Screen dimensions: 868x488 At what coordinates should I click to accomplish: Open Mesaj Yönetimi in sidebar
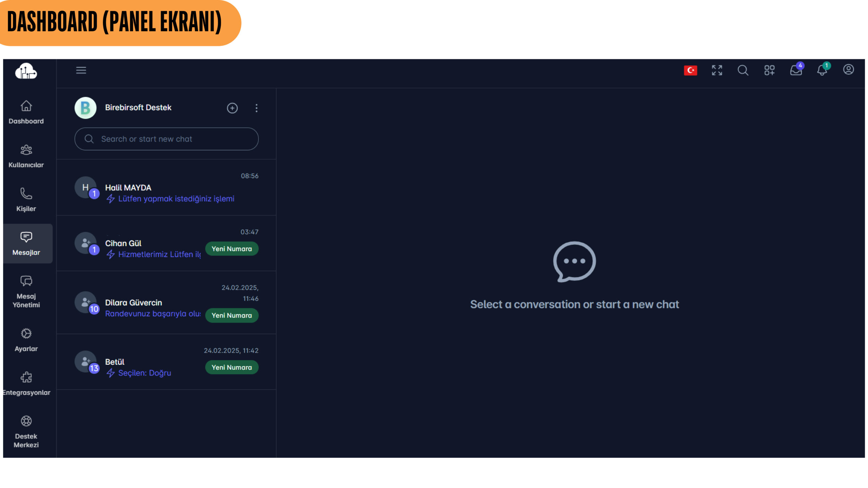(26, 291)
